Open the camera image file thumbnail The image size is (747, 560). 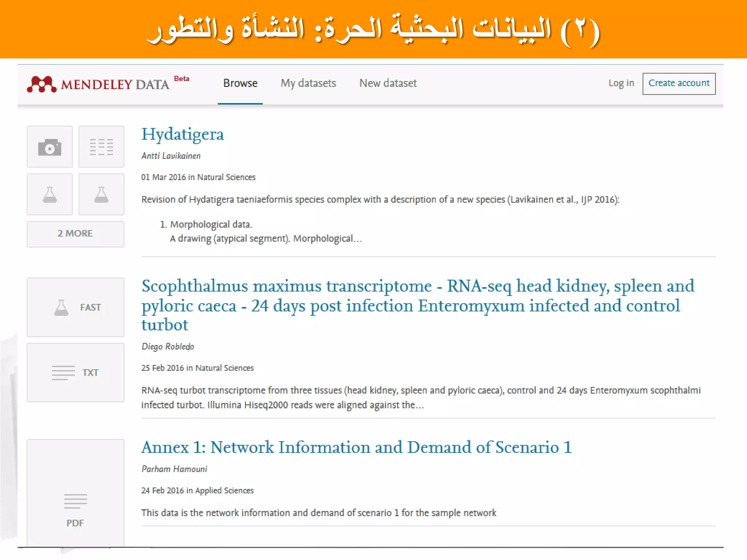click(50, 147)
